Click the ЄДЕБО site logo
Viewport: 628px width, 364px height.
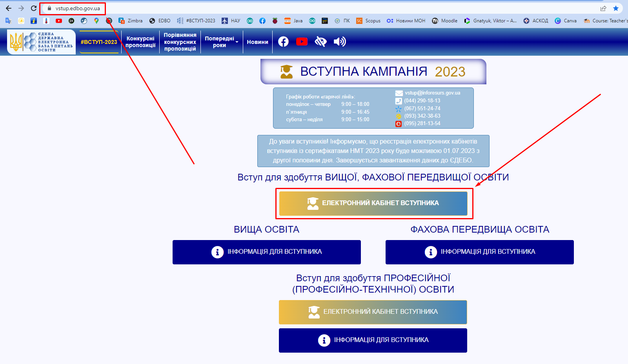[x=41, y=42]
